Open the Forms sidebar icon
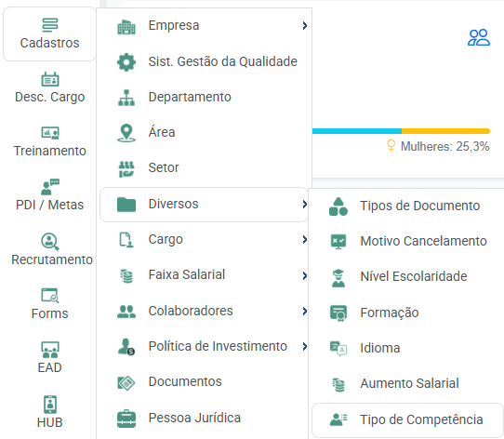 49,304
